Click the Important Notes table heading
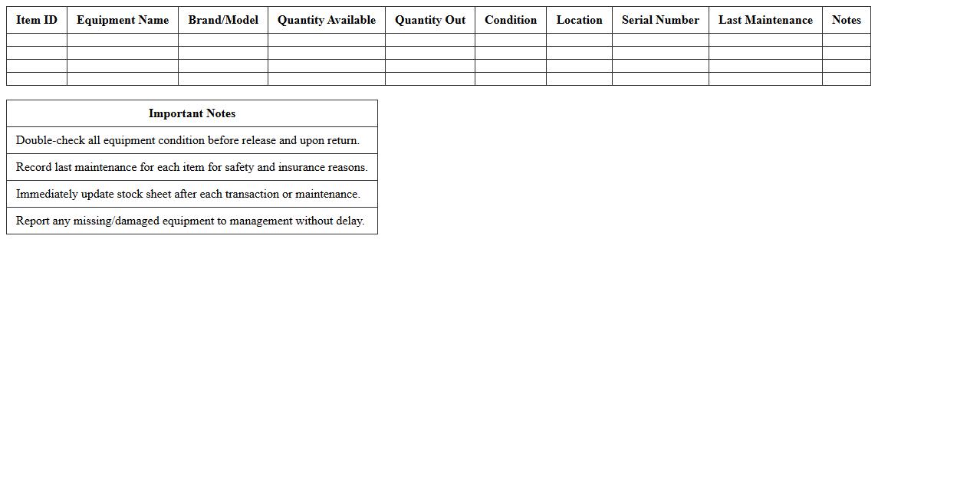980x498 pixels. [x=192, y=113]
